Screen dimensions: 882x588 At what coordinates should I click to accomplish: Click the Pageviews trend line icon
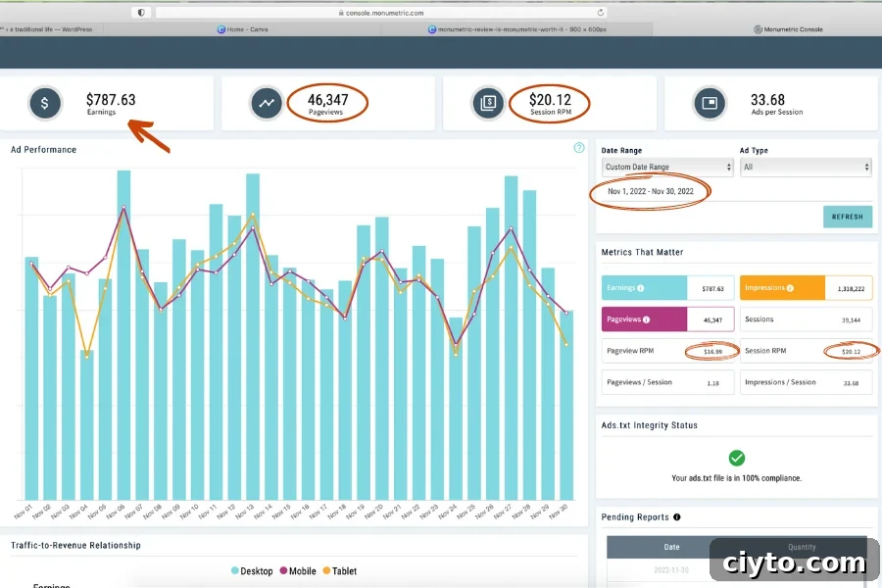[x=266, y=104]
